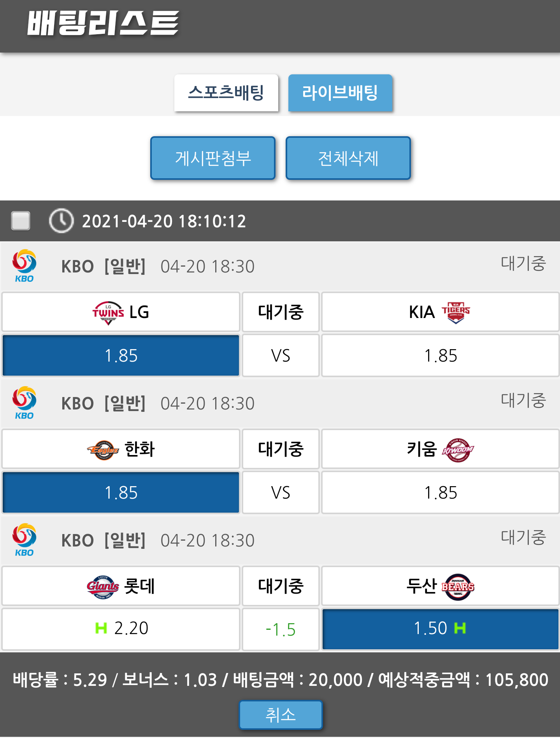Click the clock icon beside bet timestamp
This screenshot has width=560, height=738.
point(61,221)
